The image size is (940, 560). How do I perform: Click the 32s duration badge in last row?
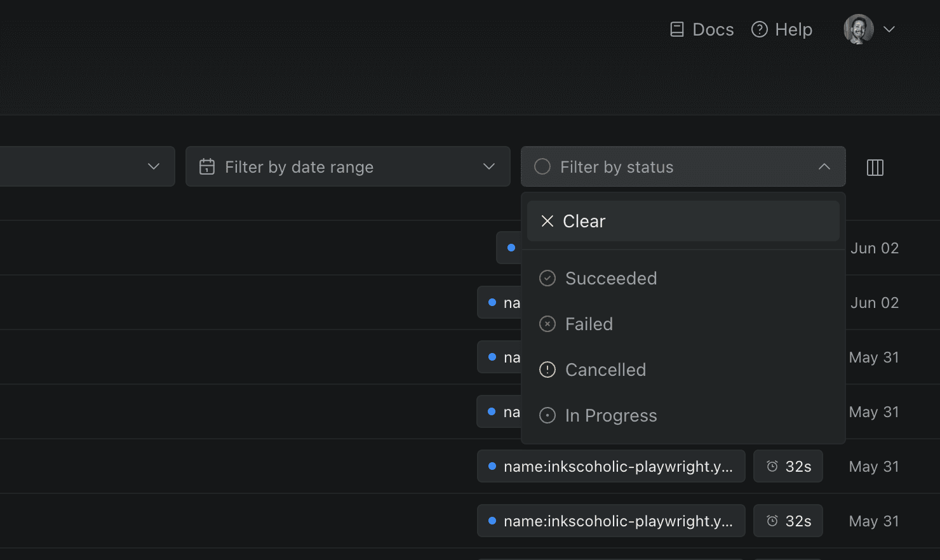[x=788, y=521]
